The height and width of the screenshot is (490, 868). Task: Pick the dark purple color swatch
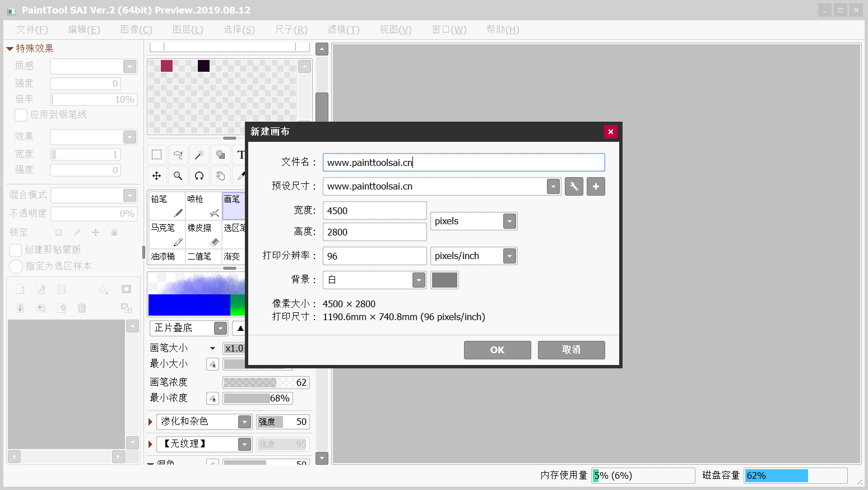point(203,66)
